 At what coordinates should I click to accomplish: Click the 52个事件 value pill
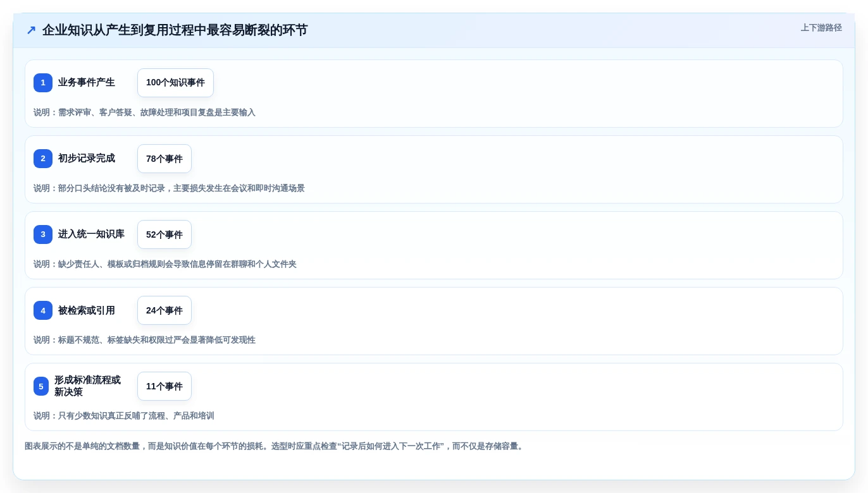tap(164, 234)
